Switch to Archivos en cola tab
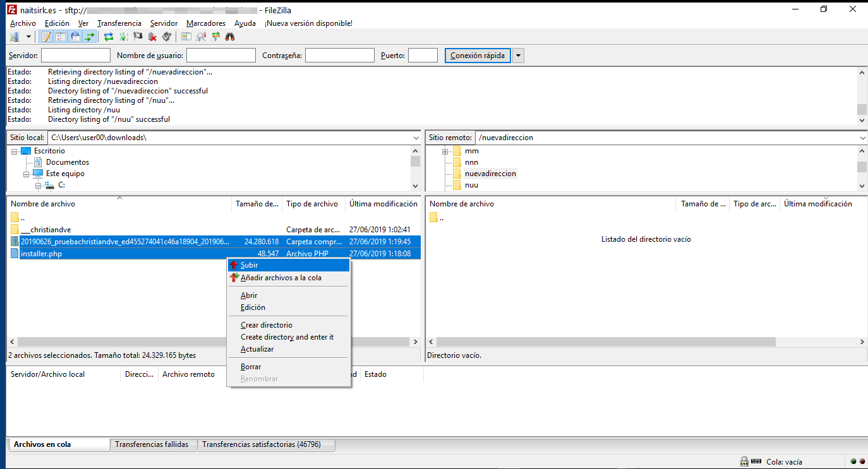The image size is (868, 469). [x=58, y=444]
